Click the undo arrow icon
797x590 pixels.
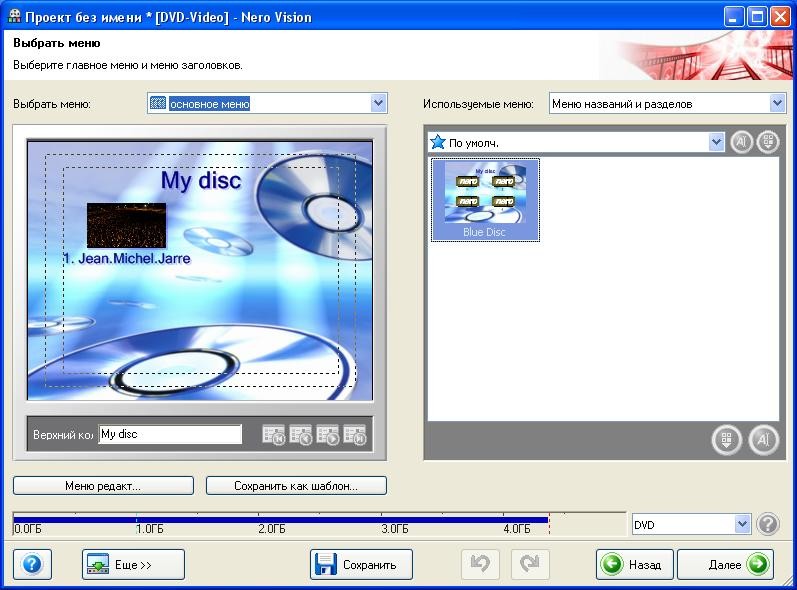(x=480, y=564)
